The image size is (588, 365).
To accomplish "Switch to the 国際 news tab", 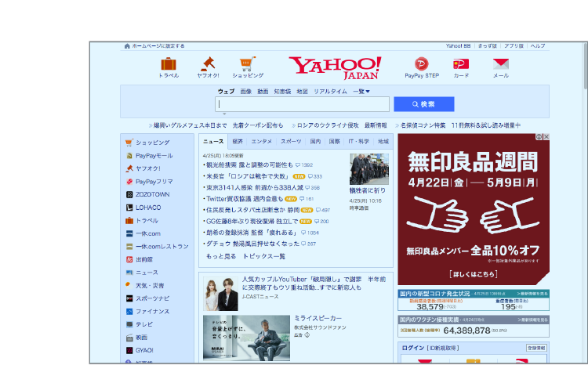I will [334, 141].
